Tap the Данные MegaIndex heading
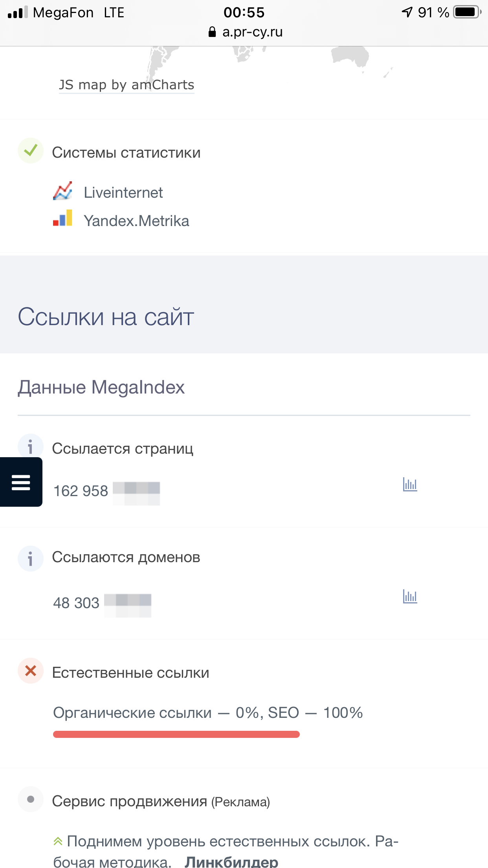The image size is (488, 868). click(101, 387)
